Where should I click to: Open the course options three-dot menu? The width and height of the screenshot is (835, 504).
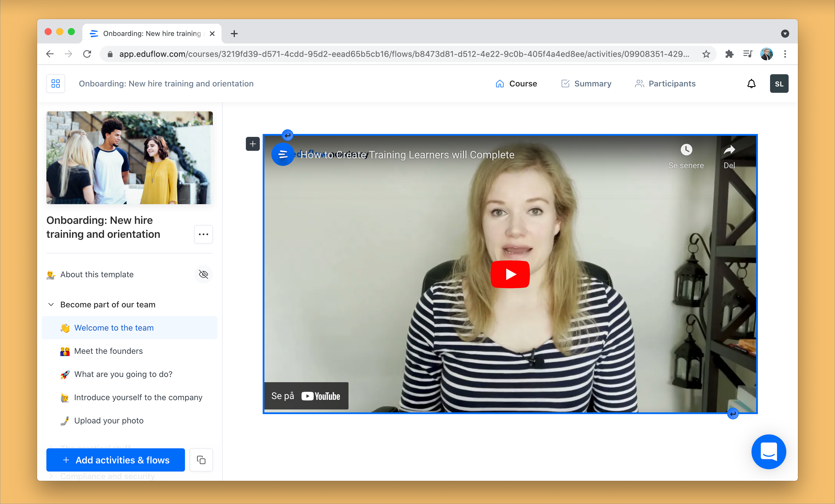[x=203, y=234]
